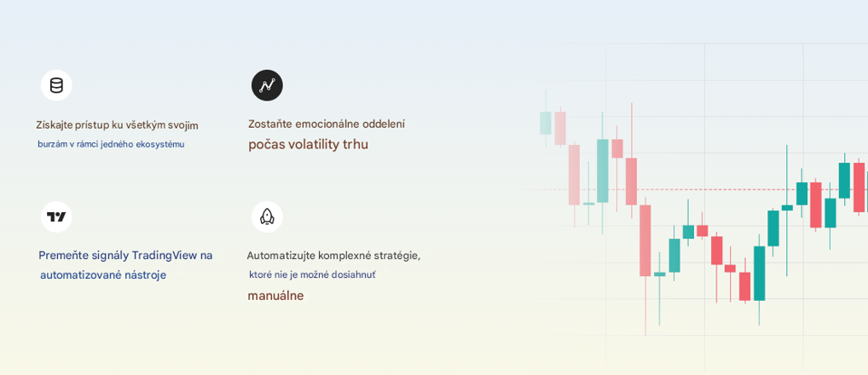Click the database stack icon
Viewport: 868px width, 375px height.
tap(56, 86)
